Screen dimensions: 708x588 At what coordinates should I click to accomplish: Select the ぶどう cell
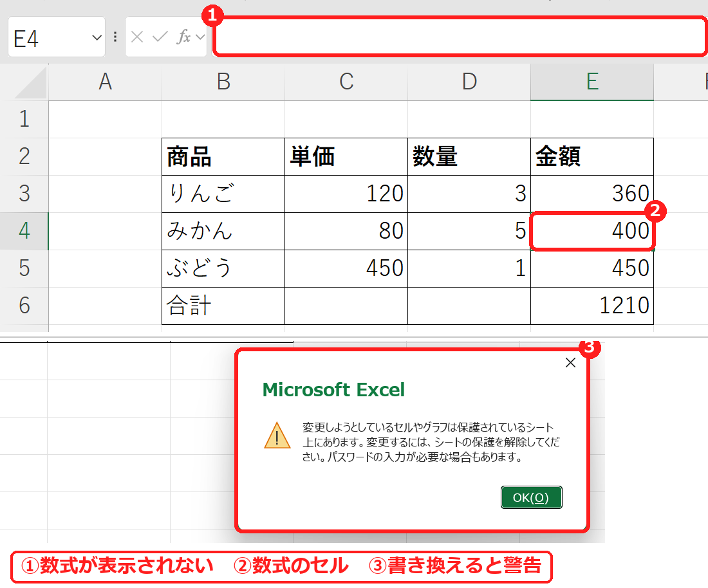coord(223,268)
